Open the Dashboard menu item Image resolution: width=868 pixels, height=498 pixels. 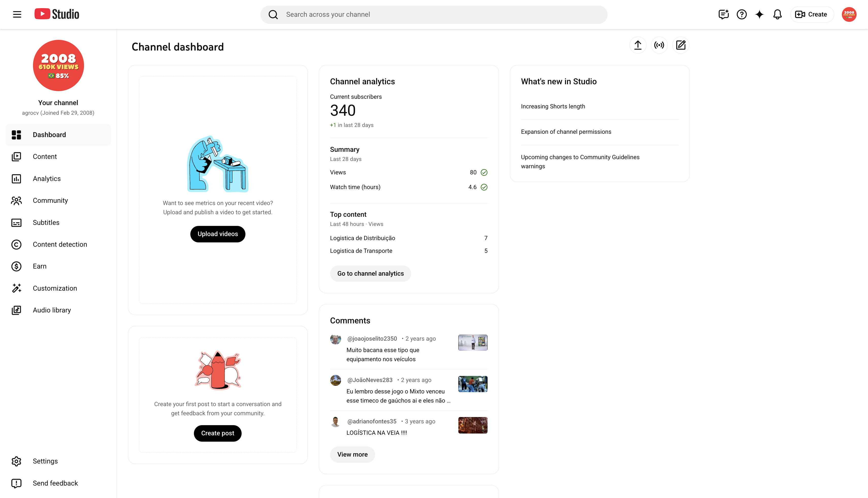point(58,135)
